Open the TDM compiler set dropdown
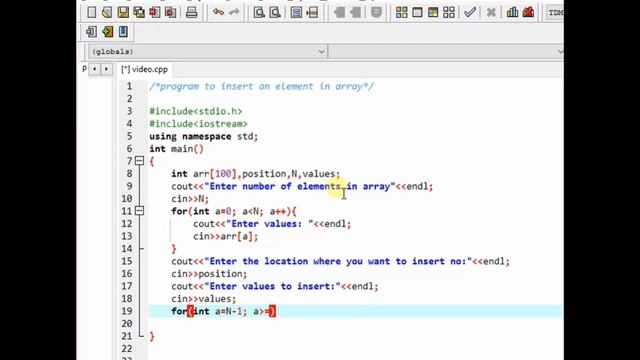Viewport: 640px width, 360px height. click(555, 13)
